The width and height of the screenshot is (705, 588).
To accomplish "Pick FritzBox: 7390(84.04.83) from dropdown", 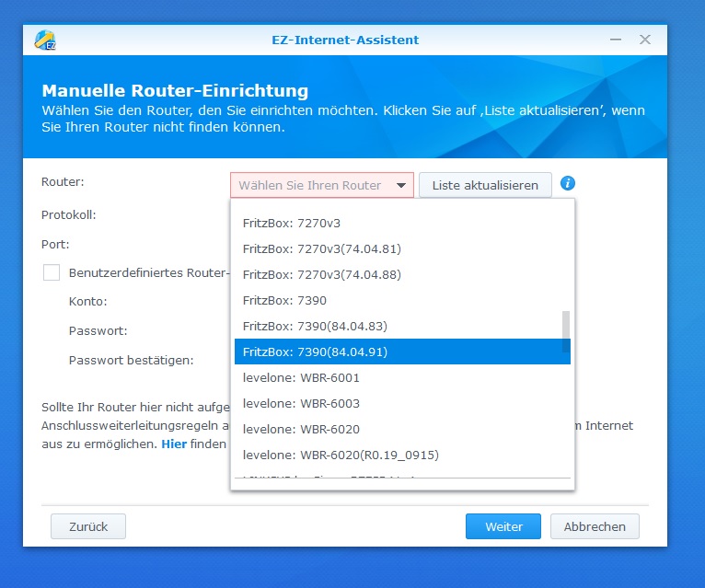I will pyautogui.click(x=402, y=326).
